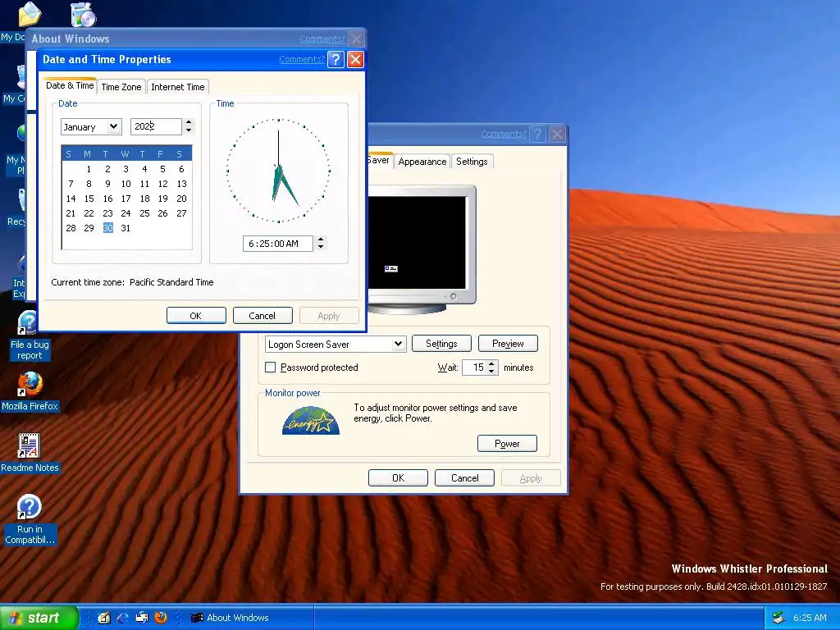The image size is (840, 630).
Task: Switch to Appearance tab in Display Properties
Action: tap(422, 162)
